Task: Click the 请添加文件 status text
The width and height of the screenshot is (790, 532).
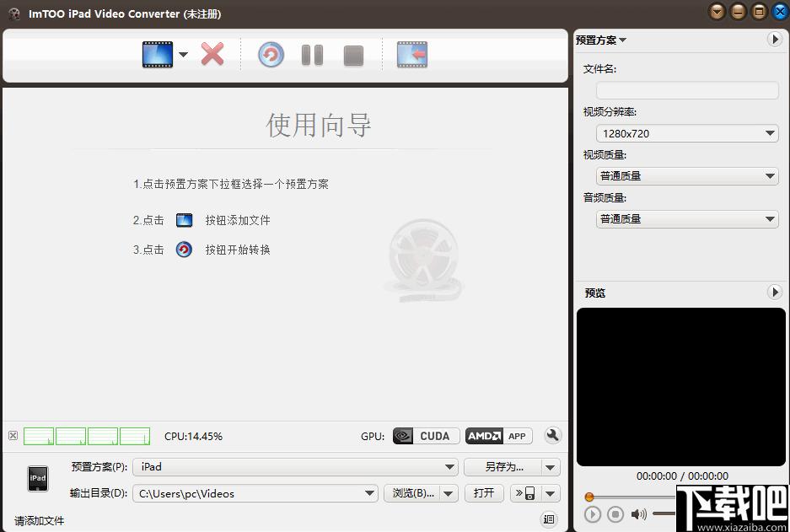Action: pyautogui.click(x=40, y=520)
